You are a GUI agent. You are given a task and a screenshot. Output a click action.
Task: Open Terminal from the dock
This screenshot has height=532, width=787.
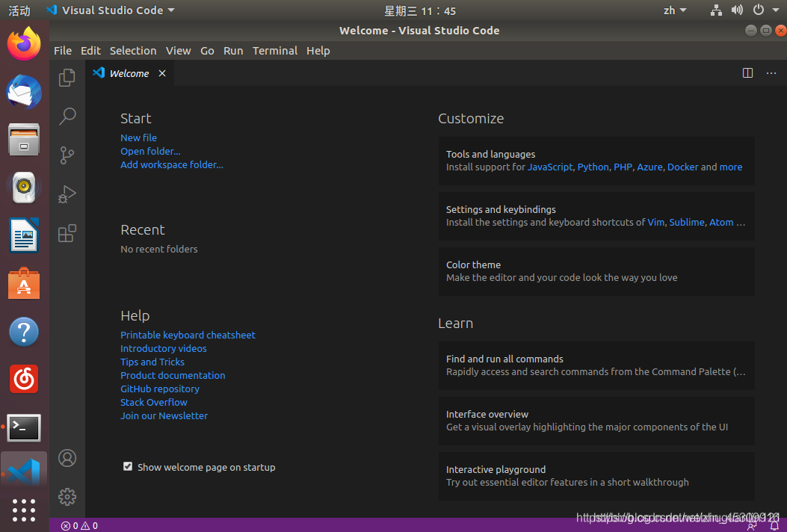(24, 427)
